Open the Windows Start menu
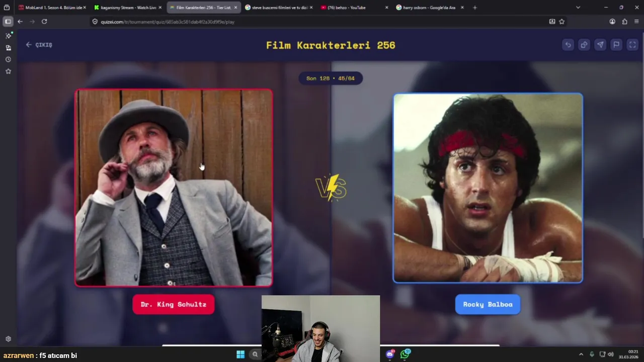Viewport: 644px width, 362px height. [x=240, y=354]
